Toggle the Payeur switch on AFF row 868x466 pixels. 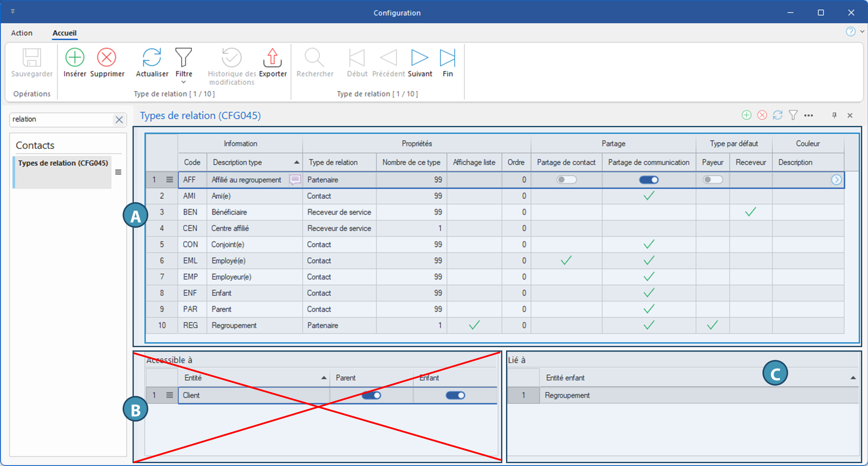(x=712, y=180)
